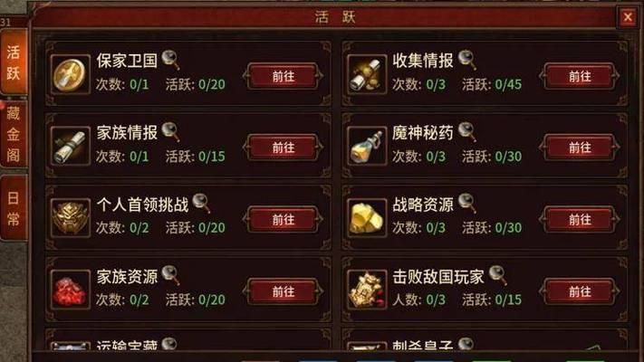Click 前往 button for 魔神秘药
This screenshot has width=644, height=362.
point(580,148)
